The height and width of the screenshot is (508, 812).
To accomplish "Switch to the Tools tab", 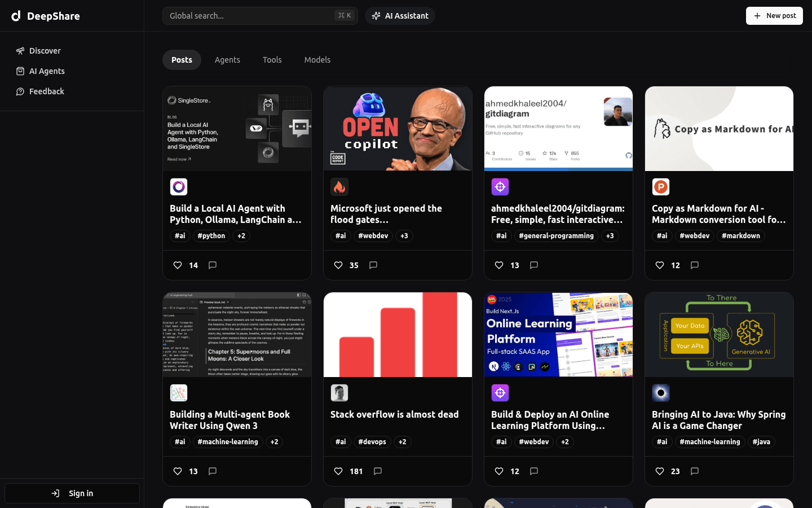I will [272, 60].
